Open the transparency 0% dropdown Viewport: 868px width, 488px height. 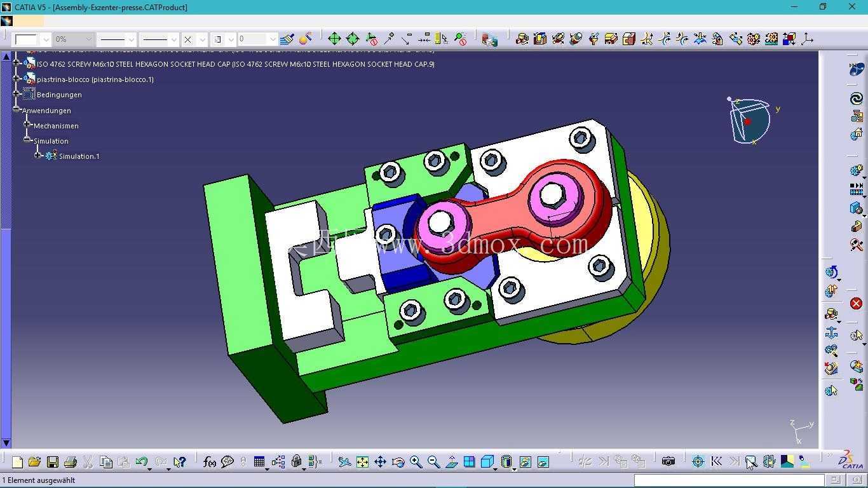tap(88, 39)
